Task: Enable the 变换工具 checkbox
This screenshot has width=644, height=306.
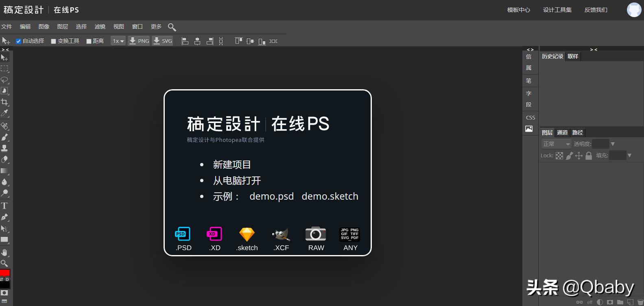Action: (x=53, y=41)
